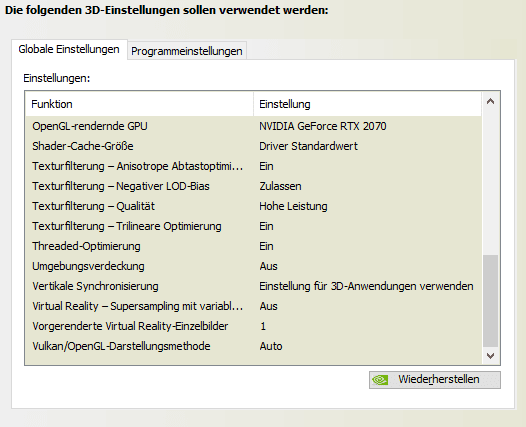Click the NVIDIA logo on Wiederherstellen button

pyautogui.click(x=380, y=380)
